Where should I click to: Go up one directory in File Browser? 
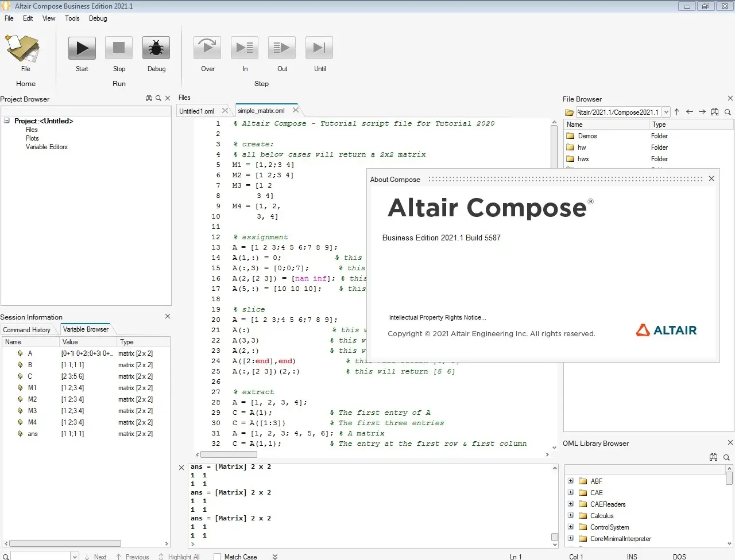(676, 112)
